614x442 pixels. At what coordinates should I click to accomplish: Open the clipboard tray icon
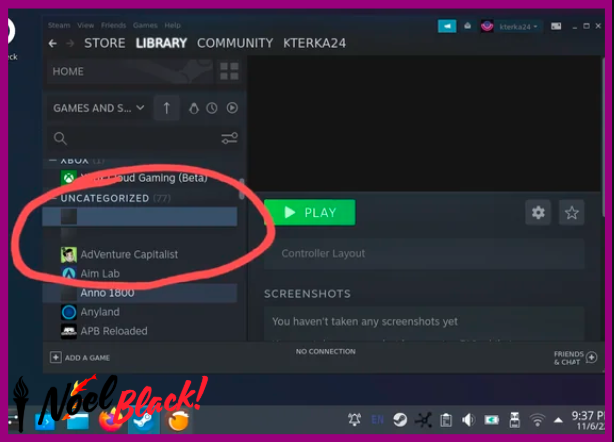coord(446,420)
